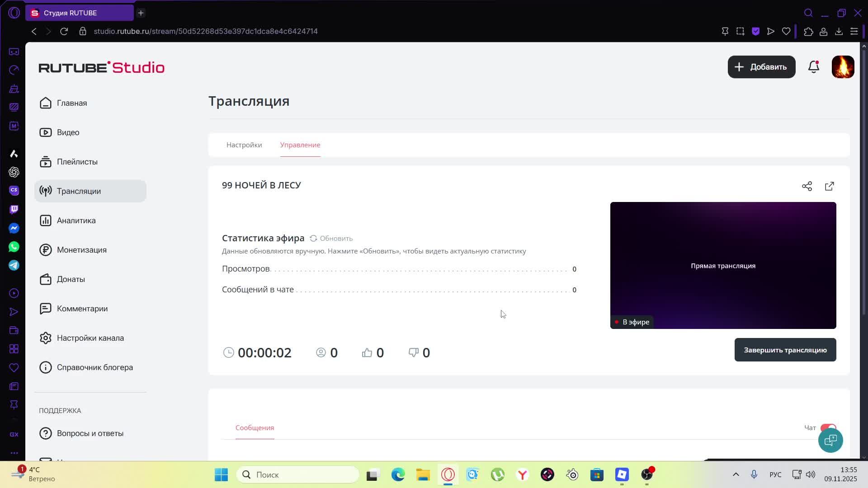Click the live stream preview thumbnail
868x488 pixels.
coord(723,265)
